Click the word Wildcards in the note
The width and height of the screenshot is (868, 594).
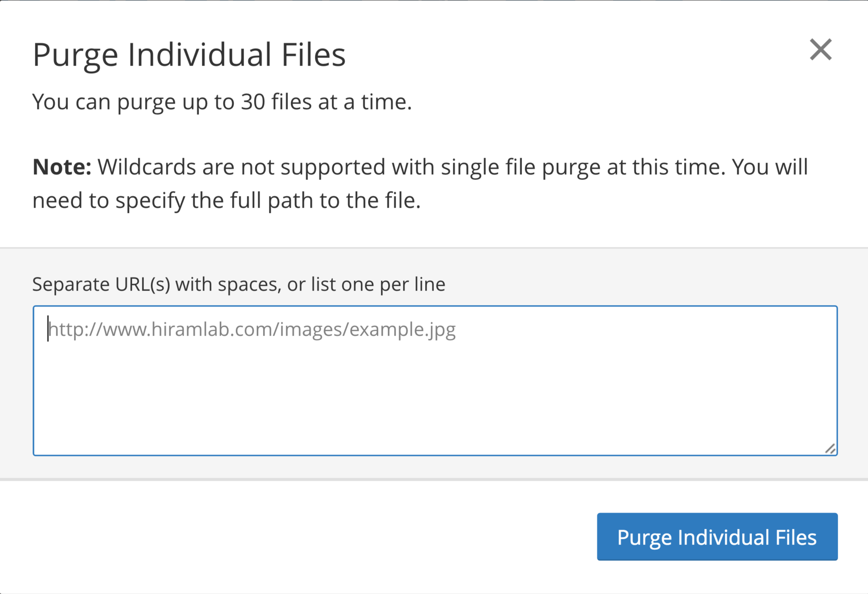pyautogui.click(x=147, y=167)
